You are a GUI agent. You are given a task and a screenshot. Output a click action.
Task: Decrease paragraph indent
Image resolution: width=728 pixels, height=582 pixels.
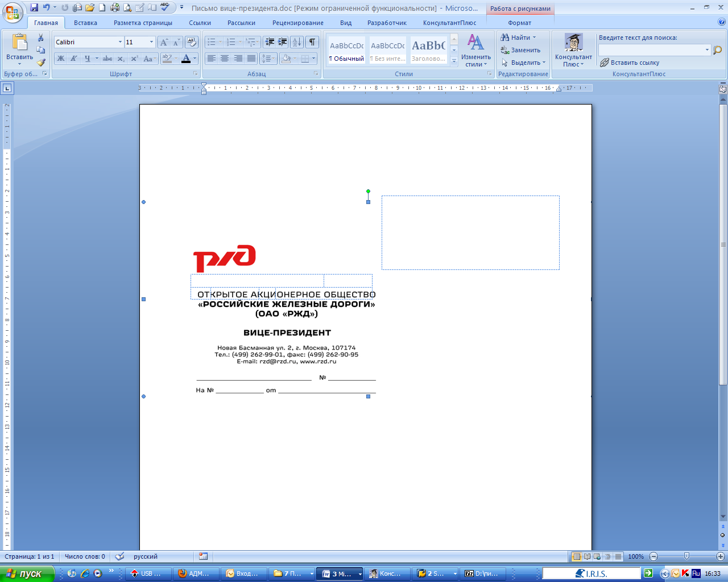270,42
